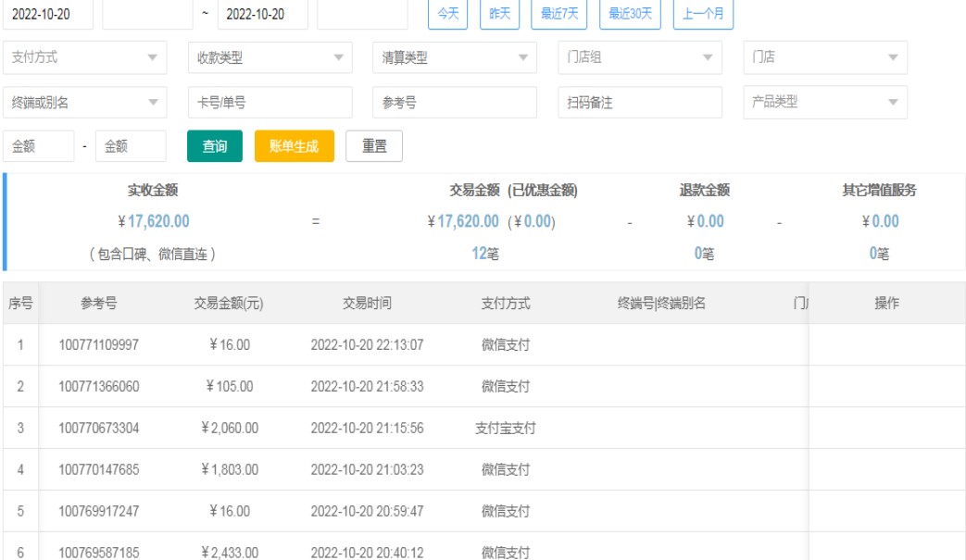The height and width of the screenshot is (560, 966).
Task: Open the 终端或别名 dropdown
Action: point(85,103)
